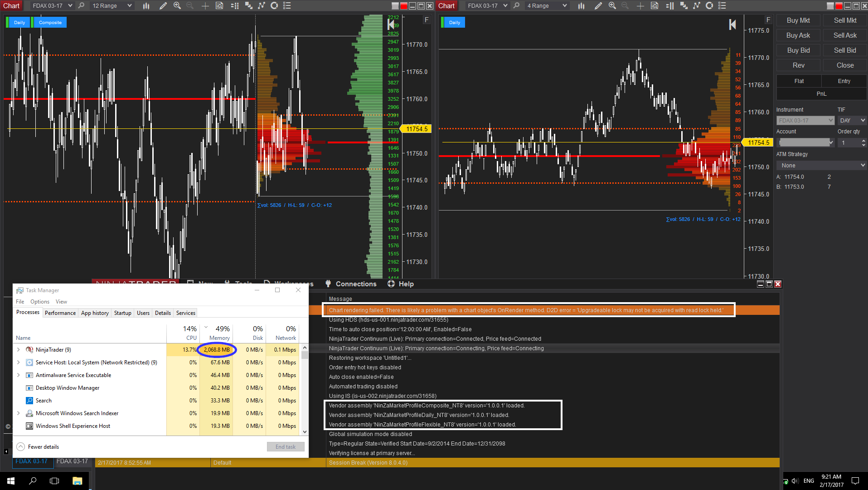This screenshot has height=490, width=868.
Task: Switch to the Services tab
Action: click(x=186, y=313)
